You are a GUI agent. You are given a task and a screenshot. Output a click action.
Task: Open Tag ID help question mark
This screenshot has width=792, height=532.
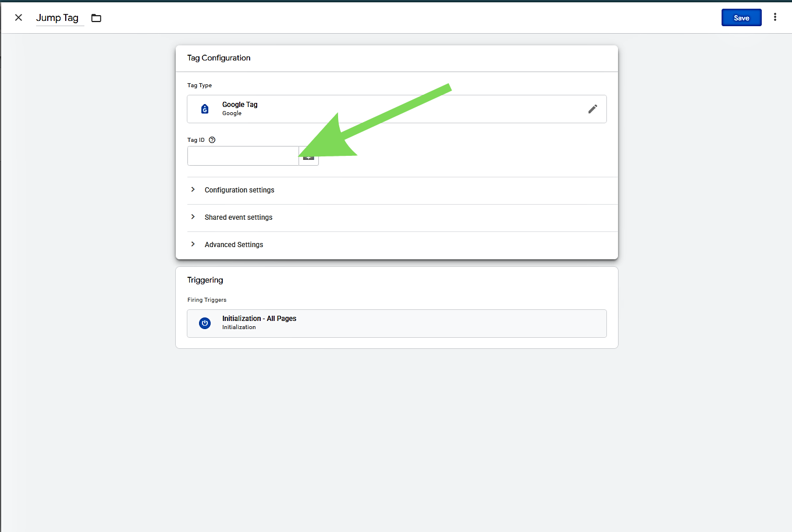pos(212,140)
